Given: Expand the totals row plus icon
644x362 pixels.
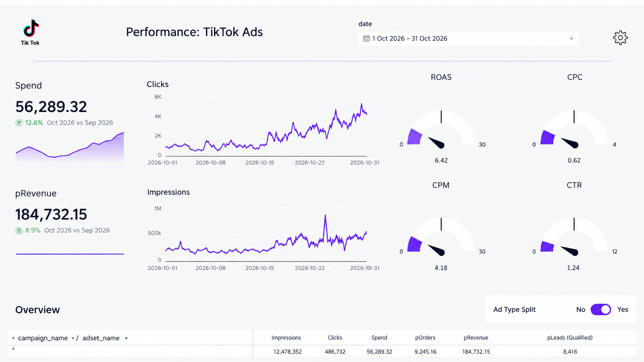Looking at the screenshot, I should click(x=13, y=349).
